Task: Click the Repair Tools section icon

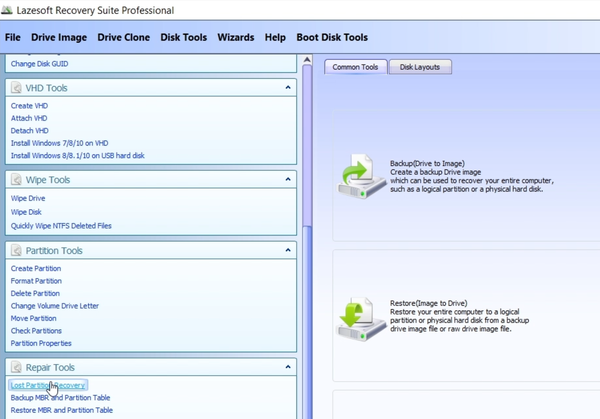Action: tap(16, 367)
